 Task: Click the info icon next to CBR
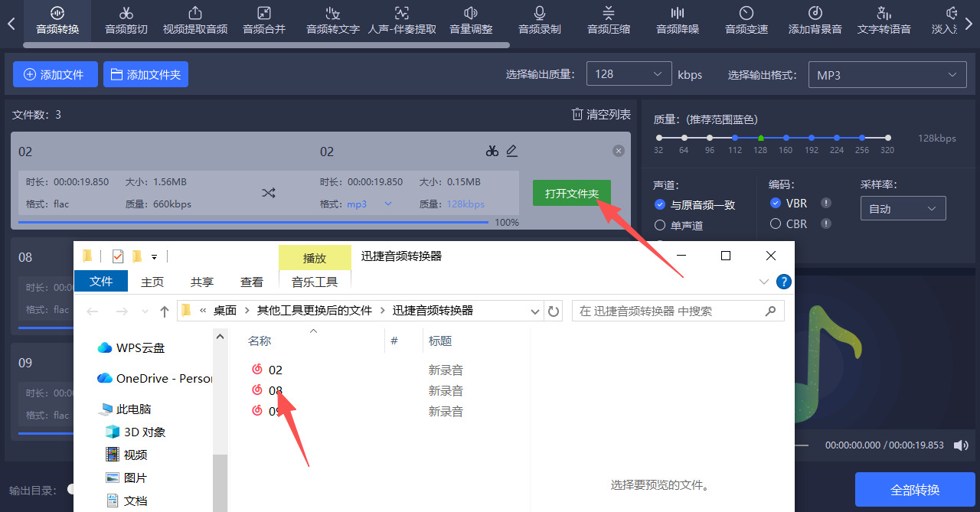click(826, 223)
